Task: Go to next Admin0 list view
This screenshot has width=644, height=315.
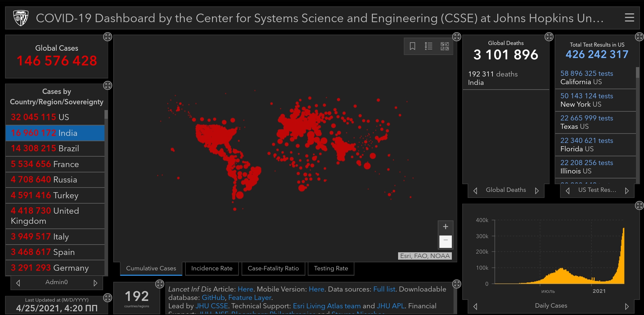Action: click(95, 283)
